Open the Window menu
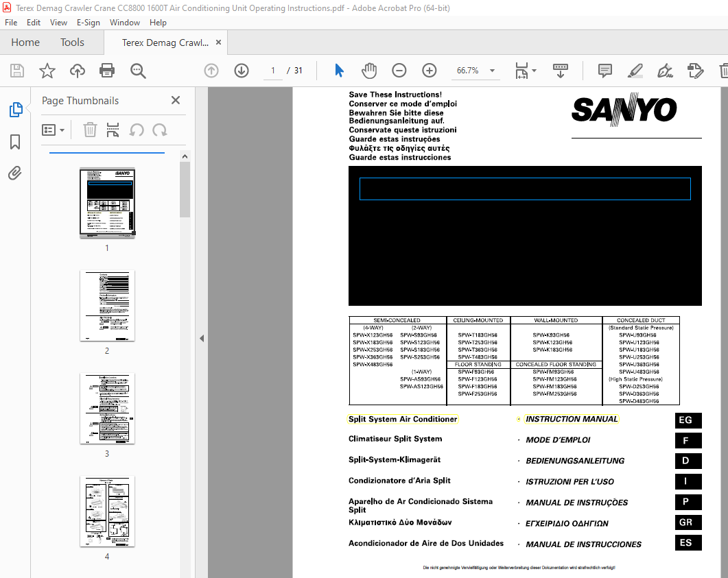 (x=124, y=22)
